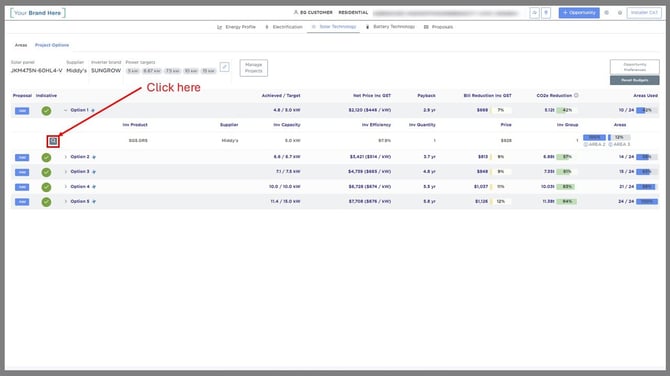
Task: Toggle the green indicative check for Option 4
Action: [x=46, y=187]
